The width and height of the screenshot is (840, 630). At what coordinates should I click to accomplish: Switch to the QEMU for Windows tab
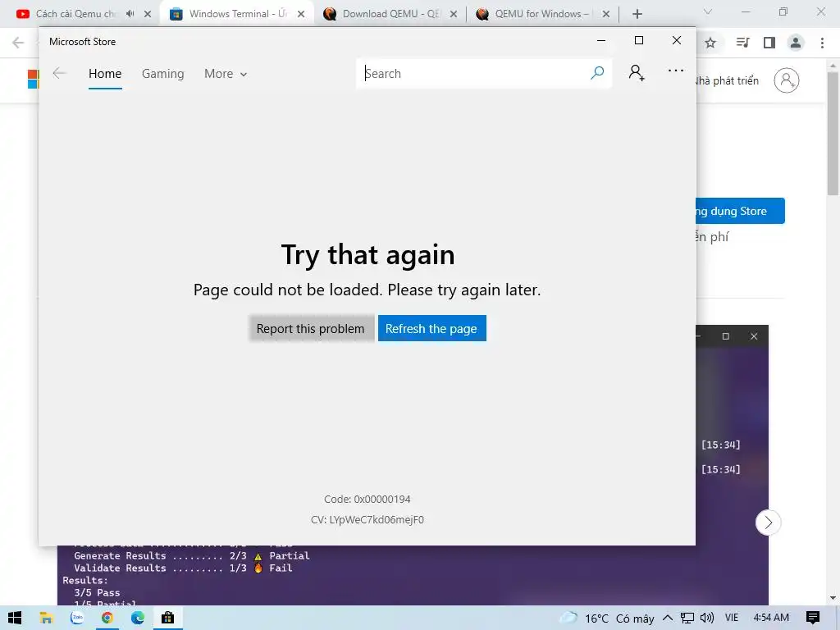(541, 14)
